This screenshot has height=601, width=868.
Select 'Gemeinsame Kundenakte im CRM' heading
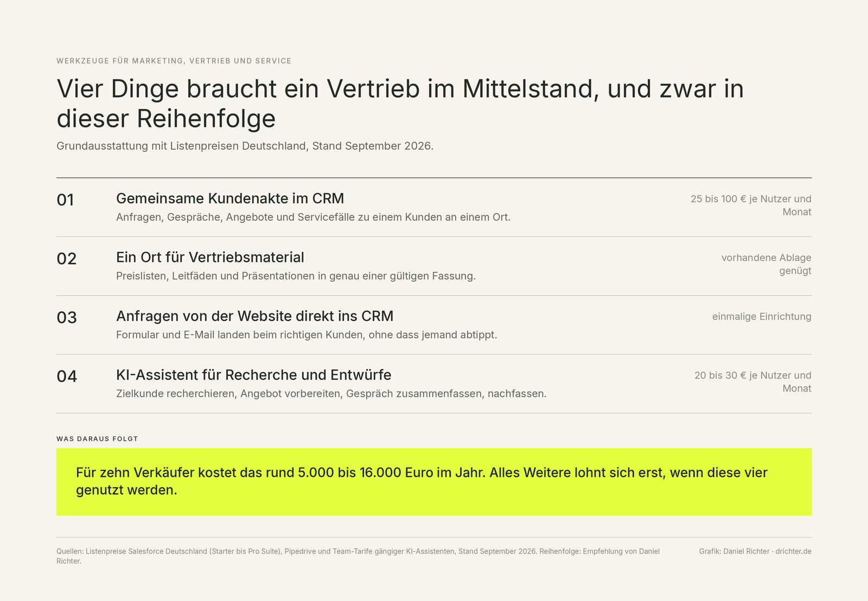click(230, 199)
